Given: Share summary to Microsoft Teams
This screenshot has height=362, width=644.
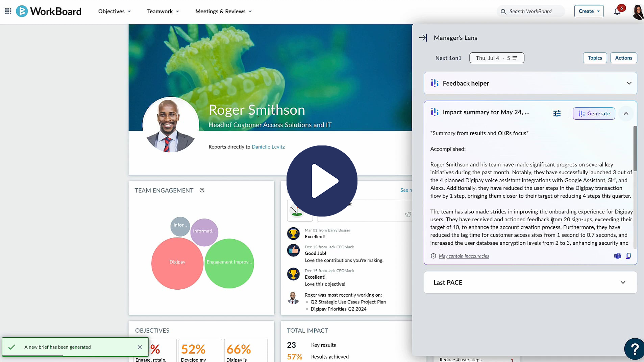Looking at the screenshot, I should click(617, 256).
